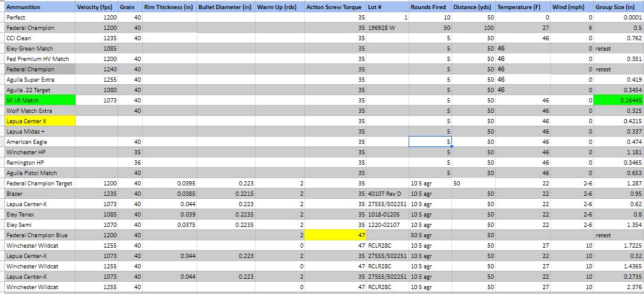Select the 'Eley Tenex' cell
This screenshot has width=644, height=294.
pyautogui.click(x=41, y=214)
